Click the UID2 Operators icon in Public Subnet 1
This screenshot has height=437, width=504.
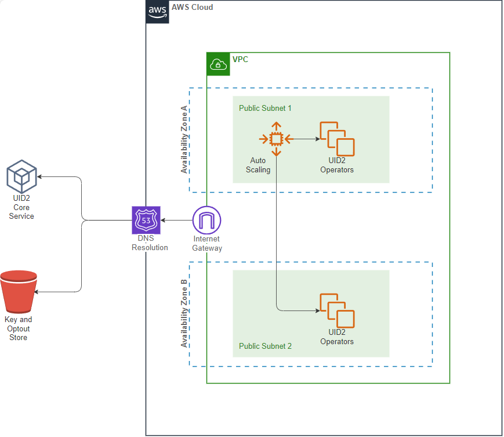point(336,138)
